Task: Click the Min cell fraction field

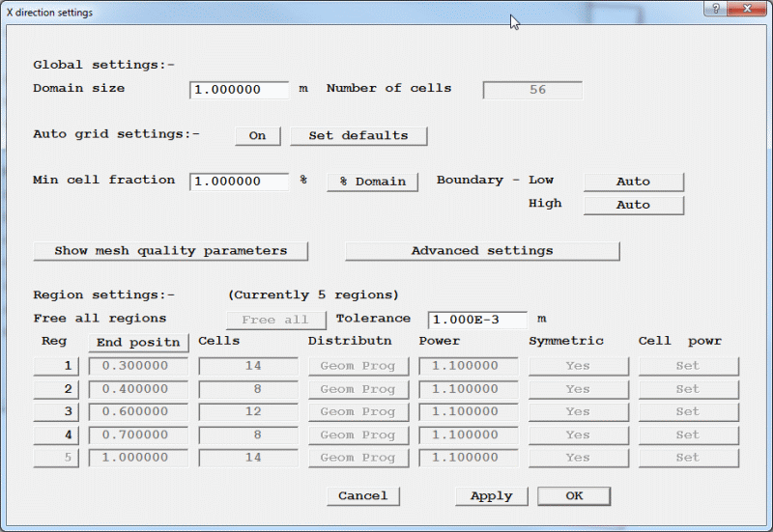Action: 240,182
